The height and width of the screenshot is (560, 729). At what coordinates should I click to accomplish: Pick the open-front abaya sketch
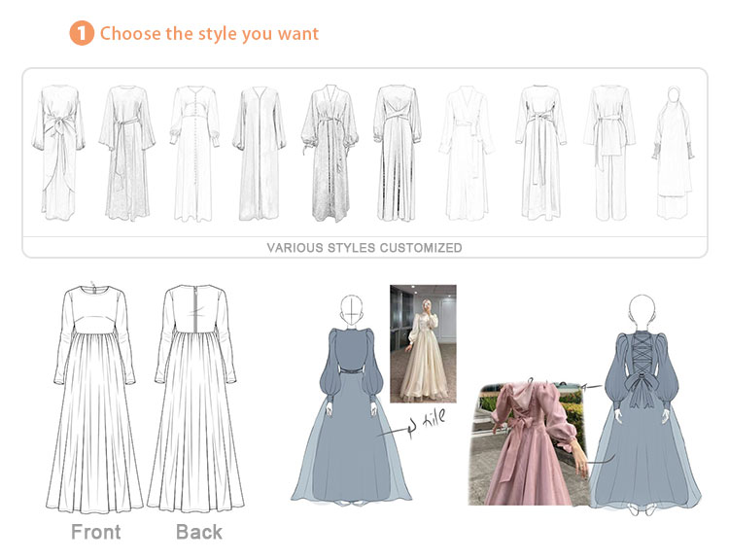tap(259, 153)
